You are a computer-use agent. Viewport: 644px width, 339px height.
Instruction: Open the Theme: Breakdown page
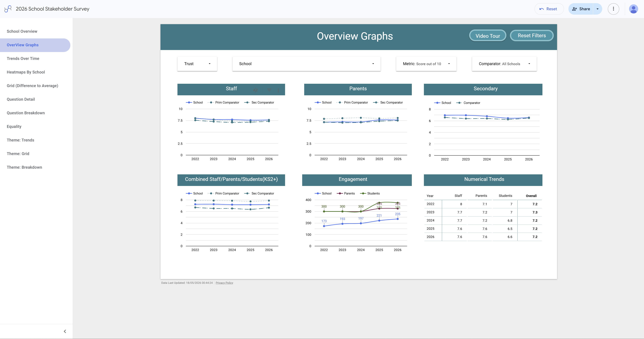point(35,167)
